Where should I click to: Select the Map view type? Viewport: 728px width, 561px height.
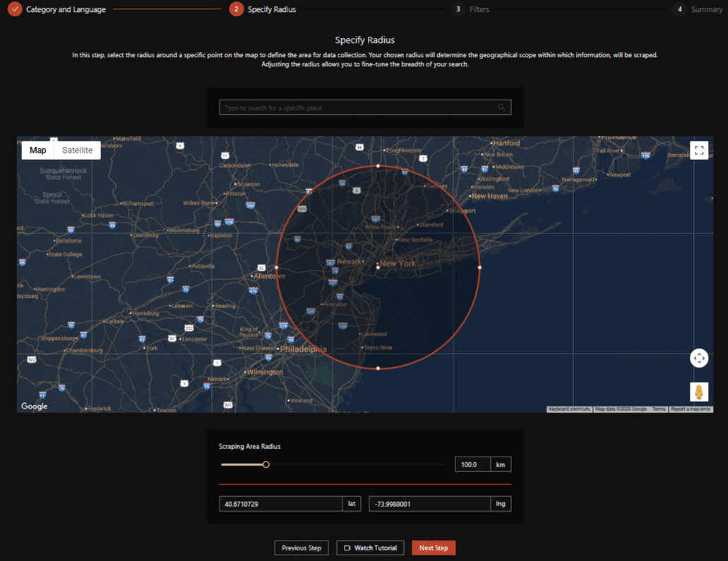pos(38,150)
